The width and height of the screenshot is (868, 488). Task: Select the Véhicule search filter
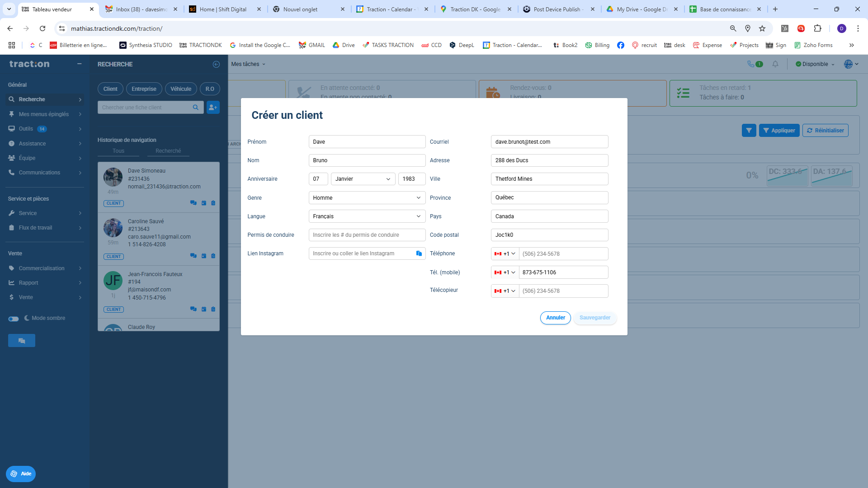180,89
